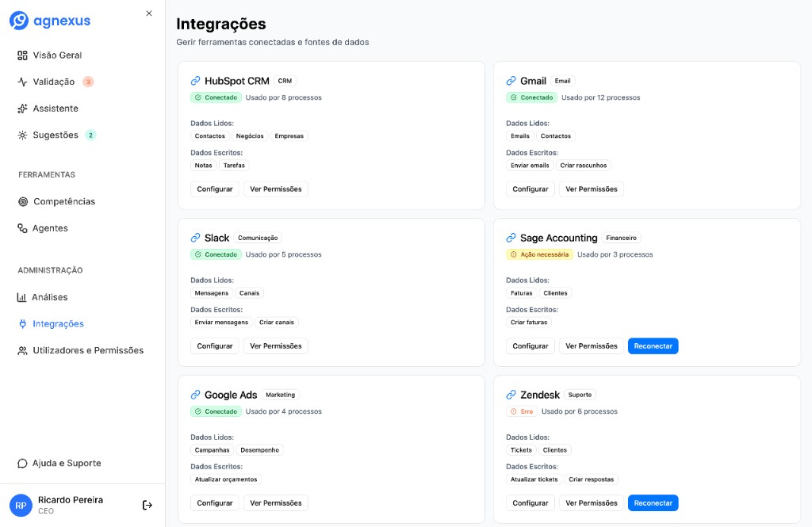Image resolution: width=812 pixels, height=527 pixels.
Task: View Slack permissions
Action: (x=276, y=346)
